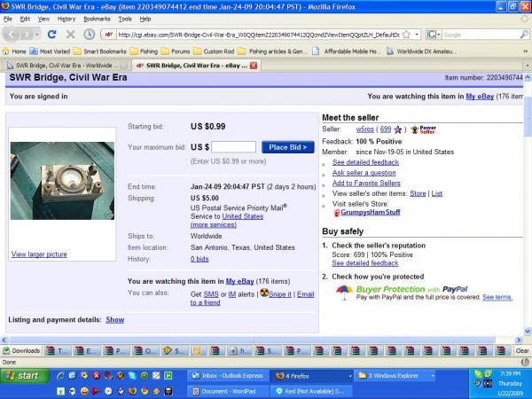Click the Firefox reload page icon
Viewport: 532px width, 399px height.
[51, 35]
